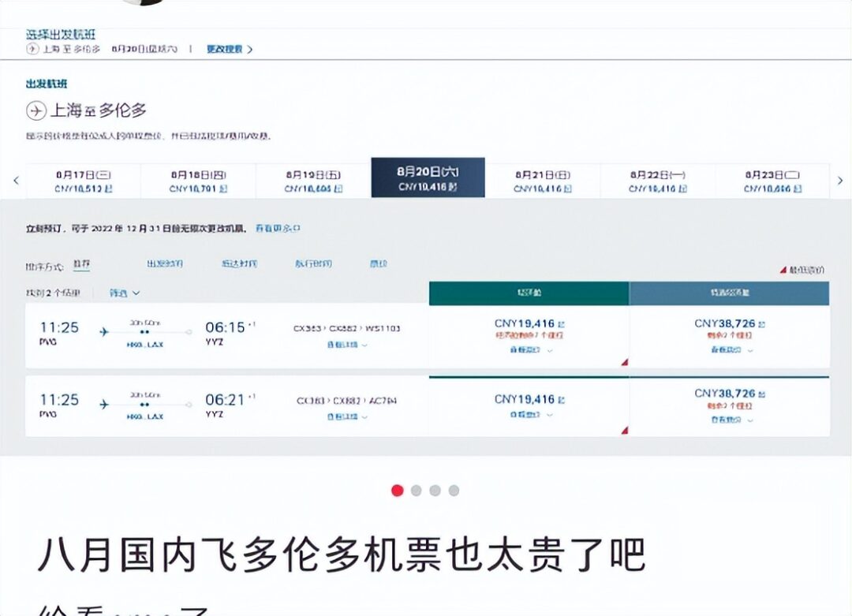The image size is (852, 616).
Task: Click the small plane icon in top breadcrumb
Action: 32,49
